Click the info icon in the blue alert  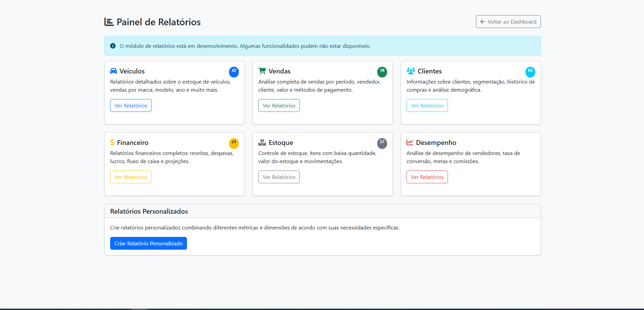coord(113,46)
